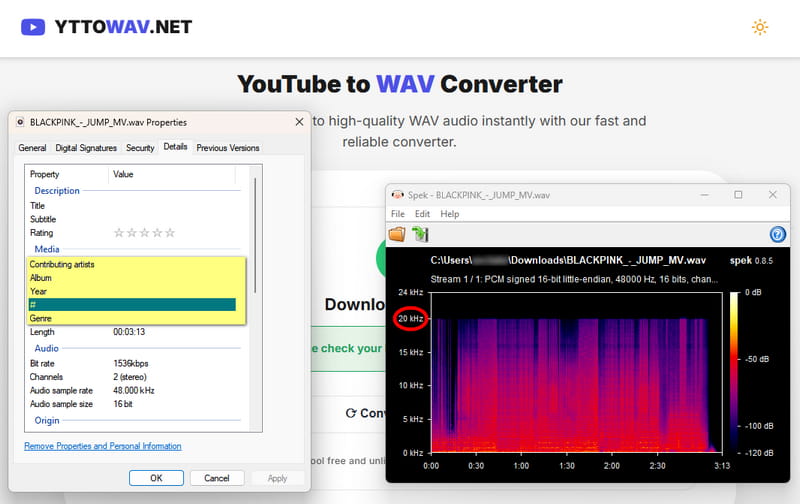Screen dimensions: 800x504
Task: Click the Apply button
Action: (x=278, y=478)
